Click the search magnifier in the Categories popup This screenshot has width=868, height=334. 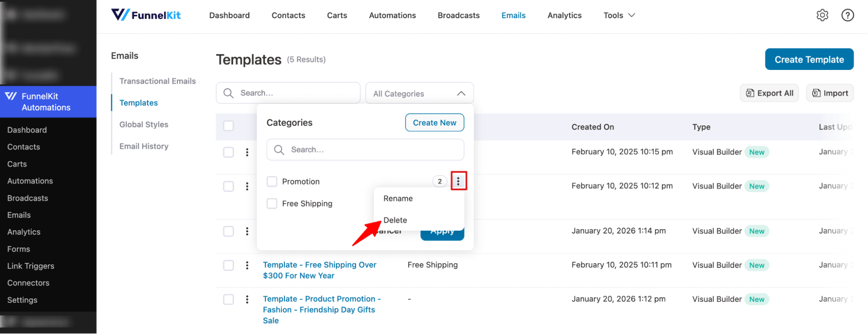[x=280, y=149]
